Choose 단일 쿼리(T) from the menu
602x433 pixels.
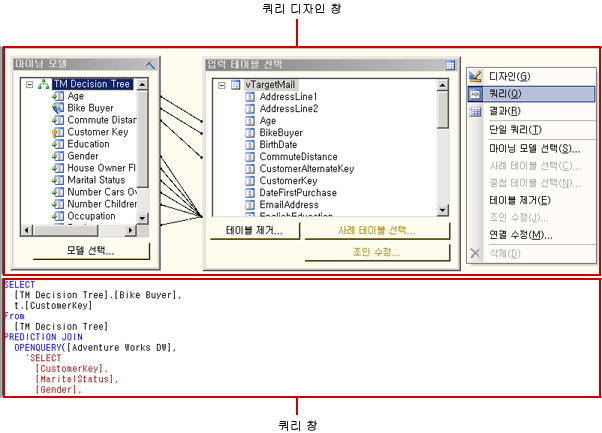pyautogui.click(x=531, y=130)
